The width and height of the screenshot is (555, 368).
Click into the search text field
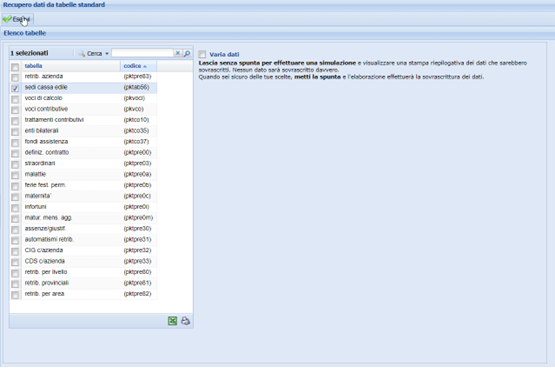(142, 53)
